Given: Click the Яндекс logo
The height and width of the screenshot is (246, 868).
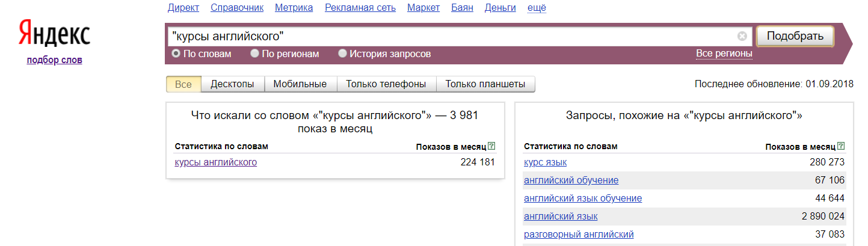Looking at the screenshot, I should coord(54,34).
